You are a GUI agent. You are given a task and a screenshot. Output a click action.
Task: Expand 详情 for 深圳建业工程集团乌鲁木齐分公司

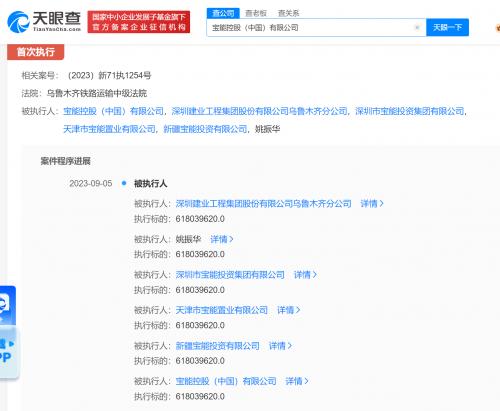click(372, 203)
